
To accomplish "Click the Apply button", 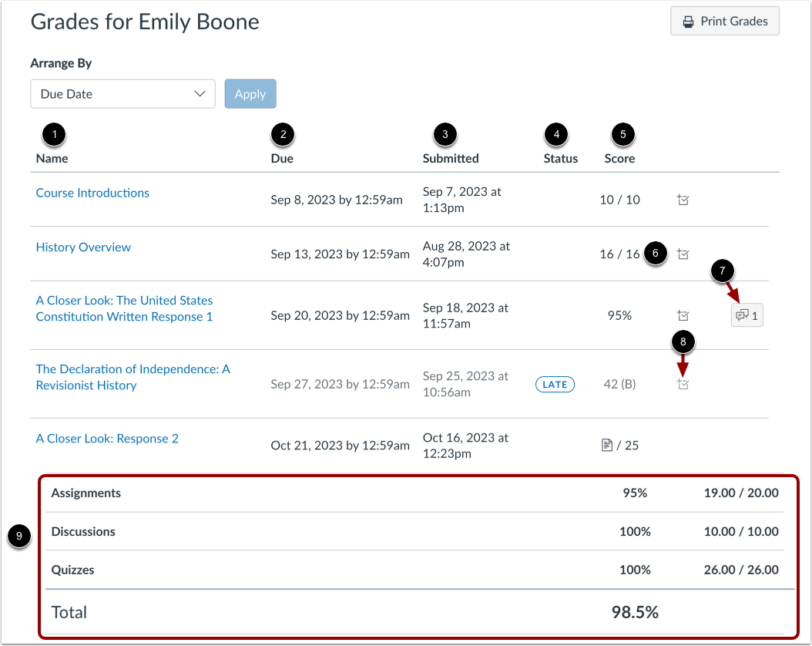I will 250,94.
